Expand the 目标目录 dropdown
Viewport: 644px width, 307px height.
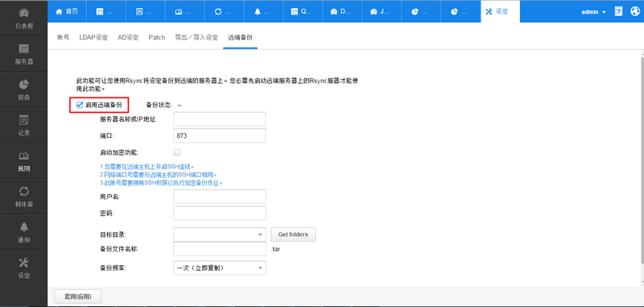pyautogui.click(x=220, y=234)
